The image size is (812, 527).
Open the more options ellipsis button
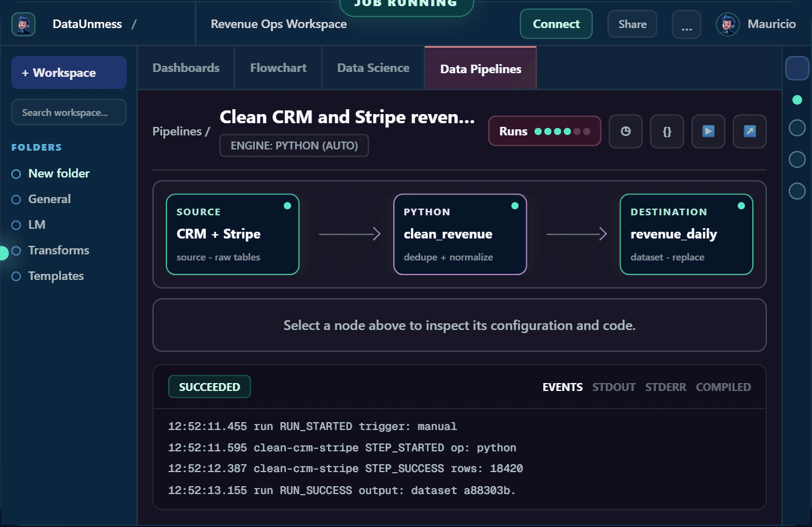[x=686, y=24]
